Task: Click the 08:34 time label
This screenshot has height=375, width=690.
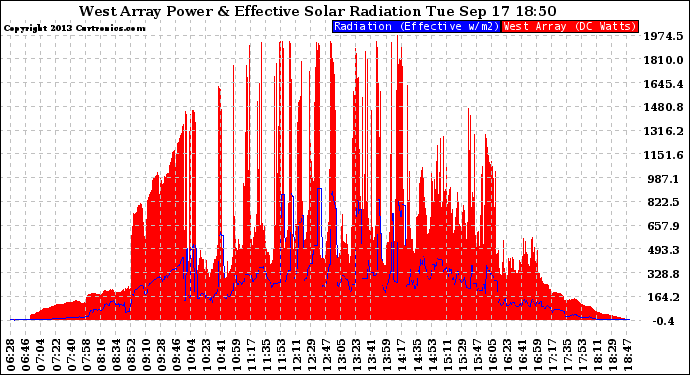Action: point(116,354)
